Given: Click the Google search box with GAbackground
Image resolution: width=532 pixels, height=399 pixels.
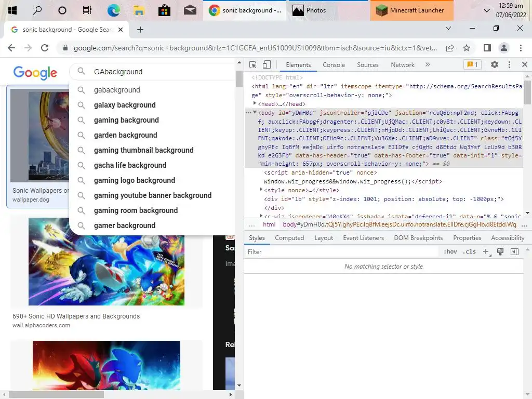Looking at the screenshot, I should coord(153,72).
